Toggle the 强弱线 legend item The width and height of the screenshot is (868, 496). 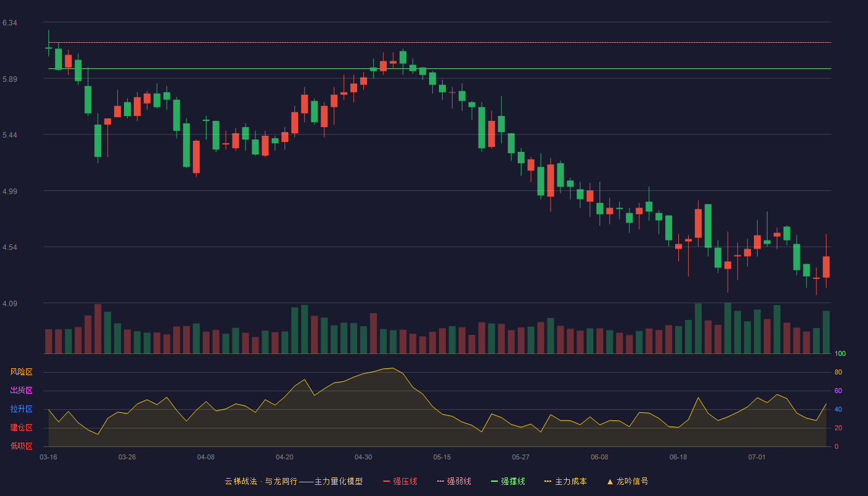coord(454,481)
